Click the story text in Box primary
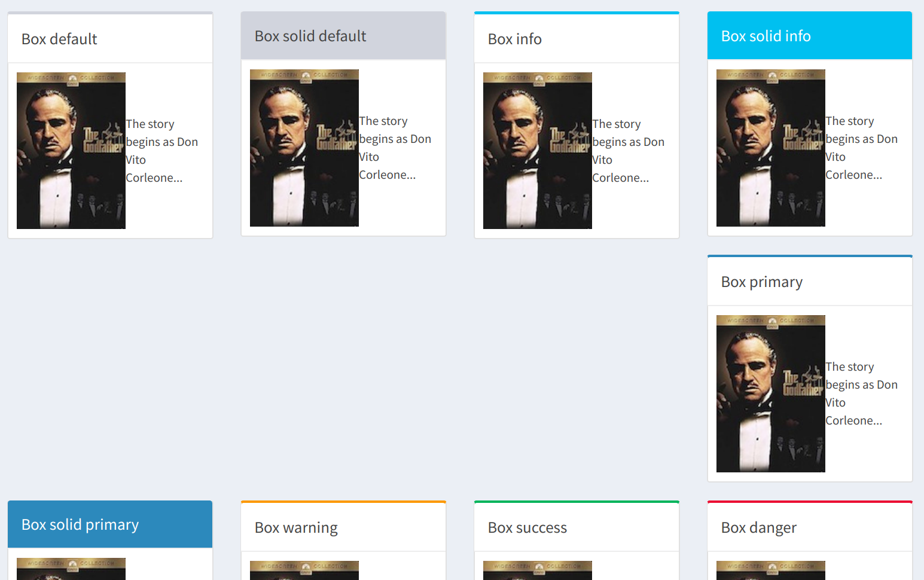924x580 pixels. (x=862, y=393)
